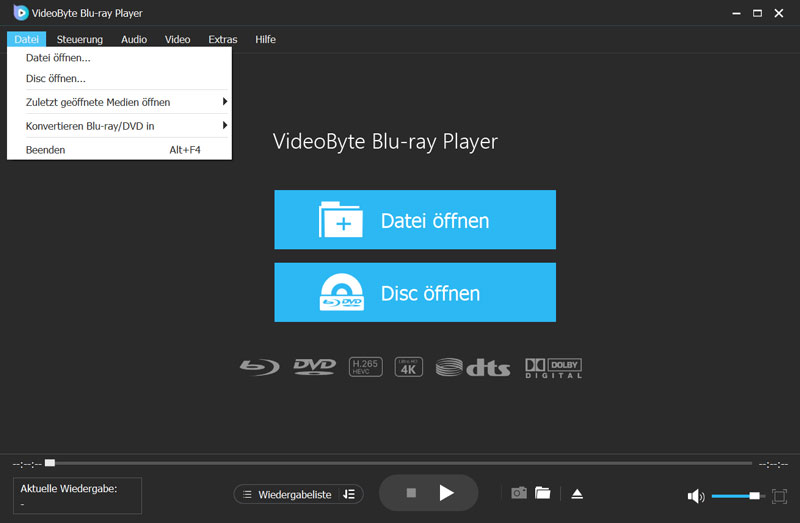Image resolution: width=800 pixels, height=523 pixels.
Task: Open the Wiedergabeliste playlist
Action: click(x=287, y=494)
